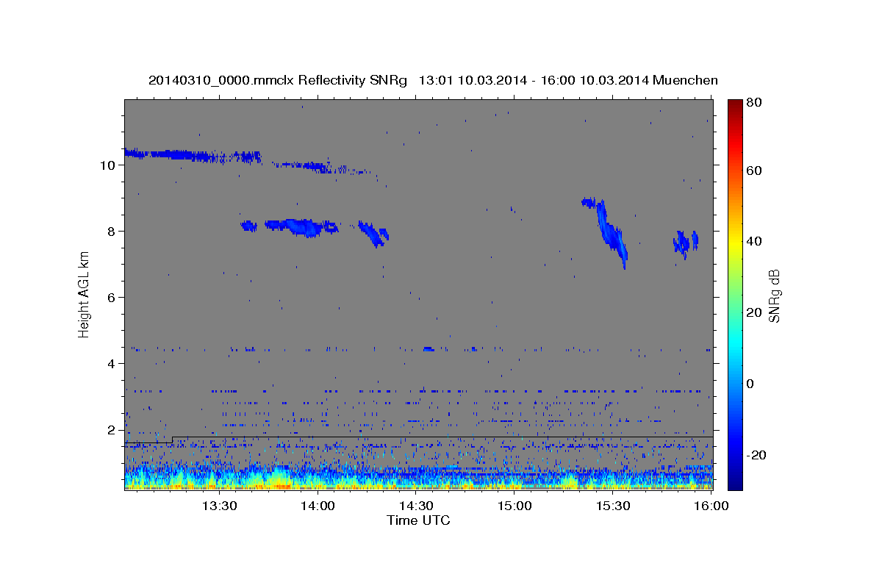Click the 'Height AGL km' axis label
882x588 pixels.
tap(85, 293)
